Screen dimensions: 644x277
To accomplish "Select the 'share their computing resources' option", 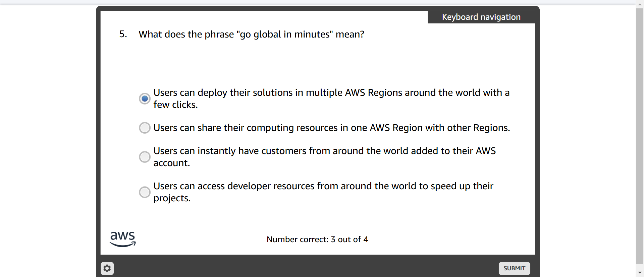I will click(145, 128).
